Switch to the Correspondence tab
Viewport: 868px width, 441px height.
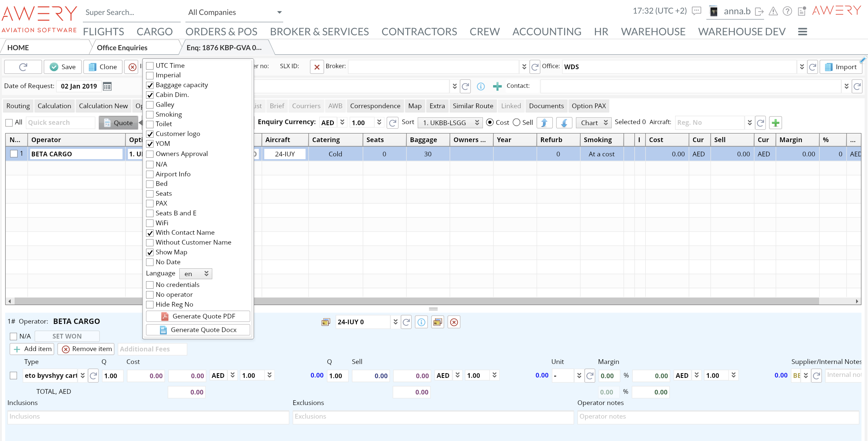point(375,106)
